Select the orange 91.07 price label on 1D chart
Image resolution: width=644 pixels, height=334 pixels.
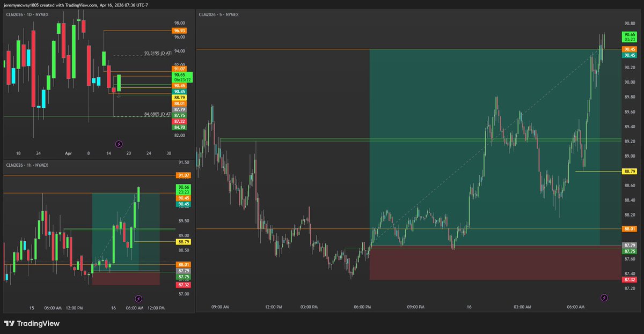pos(179,69)
